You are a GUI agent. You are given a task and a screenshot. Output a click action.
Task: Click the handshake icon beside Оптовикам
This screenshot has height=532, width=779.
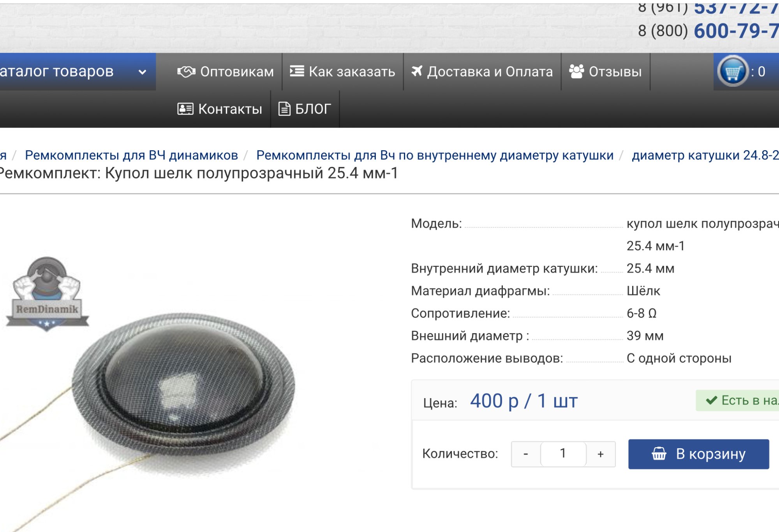coord(186,72)
